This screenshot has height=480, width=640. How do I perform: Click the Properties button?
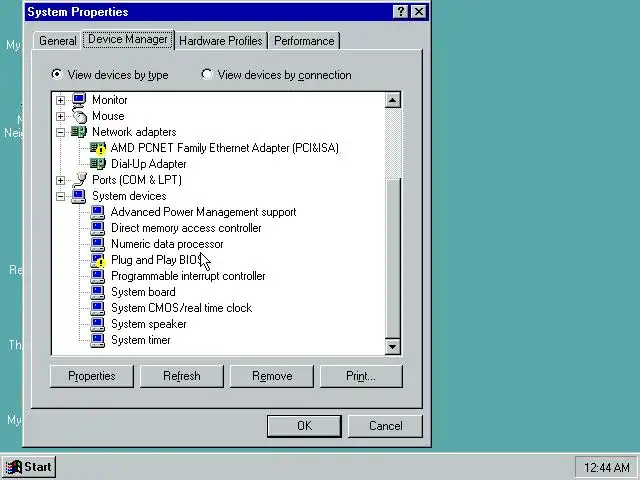click(92, 376)
